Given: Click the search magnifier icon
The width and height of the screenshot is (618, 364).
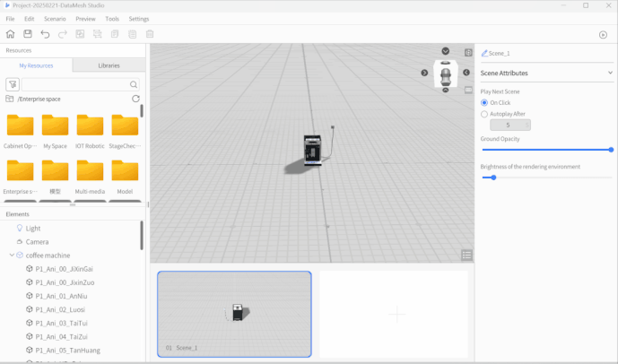Looking at the screenshot, I should point(134,84).
